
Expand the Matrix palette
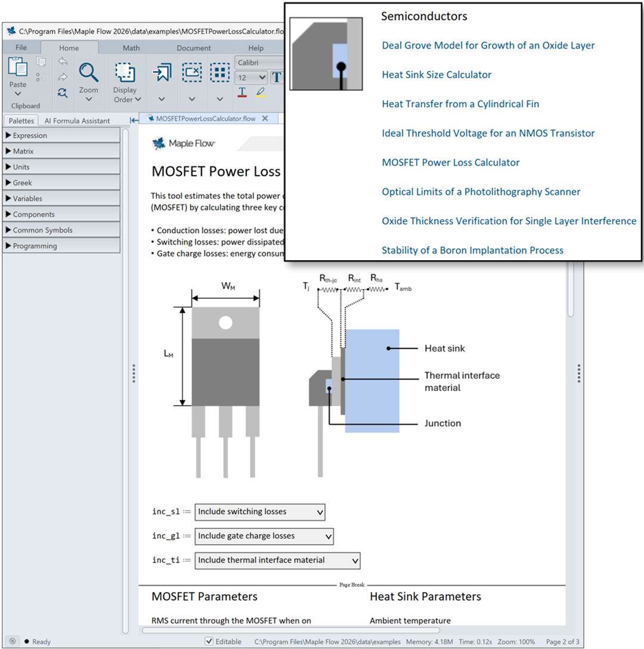pos(61,151)
